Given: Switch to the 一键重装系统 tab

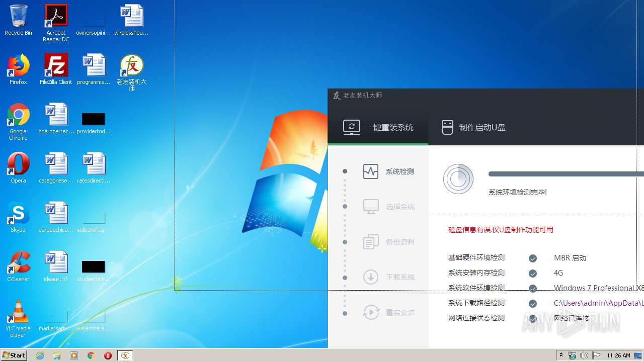Looking at the screenshot, I should 378,127.
